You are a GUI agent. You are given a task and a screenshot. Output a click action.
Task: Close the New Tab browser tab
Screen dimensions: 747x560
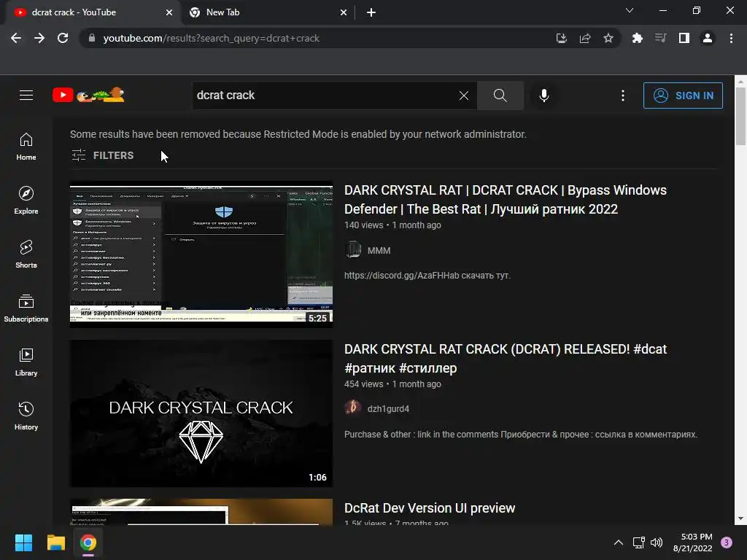[344, 12]
